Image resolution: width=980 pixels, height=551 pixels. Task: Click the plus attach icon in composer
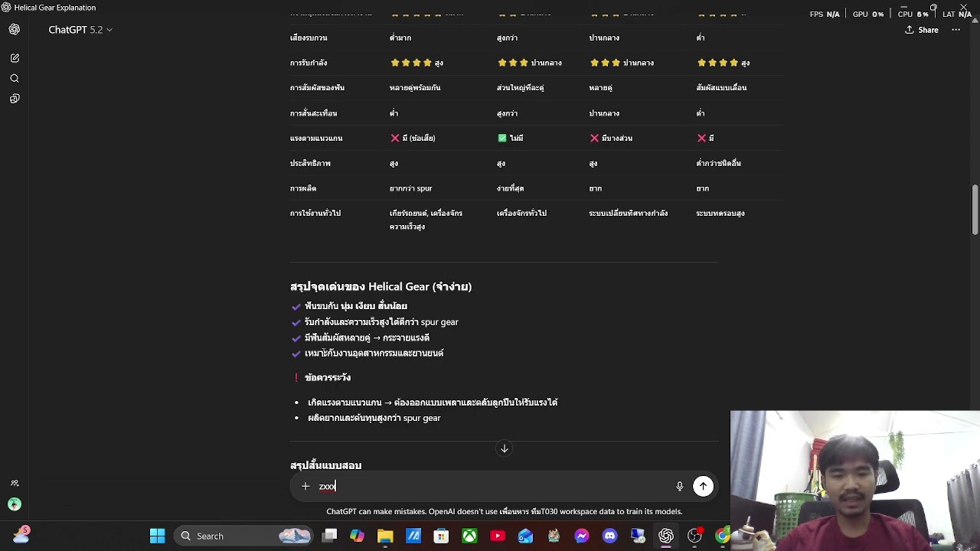305,487
